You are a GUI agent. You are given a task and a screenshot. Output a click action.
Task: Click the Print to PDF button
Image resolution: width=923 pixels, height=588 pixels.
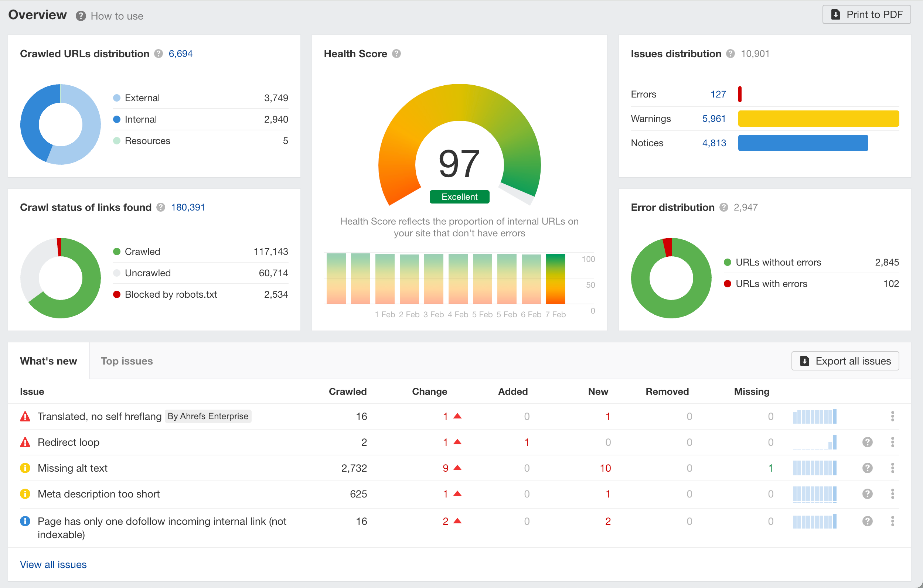(866, 14)
